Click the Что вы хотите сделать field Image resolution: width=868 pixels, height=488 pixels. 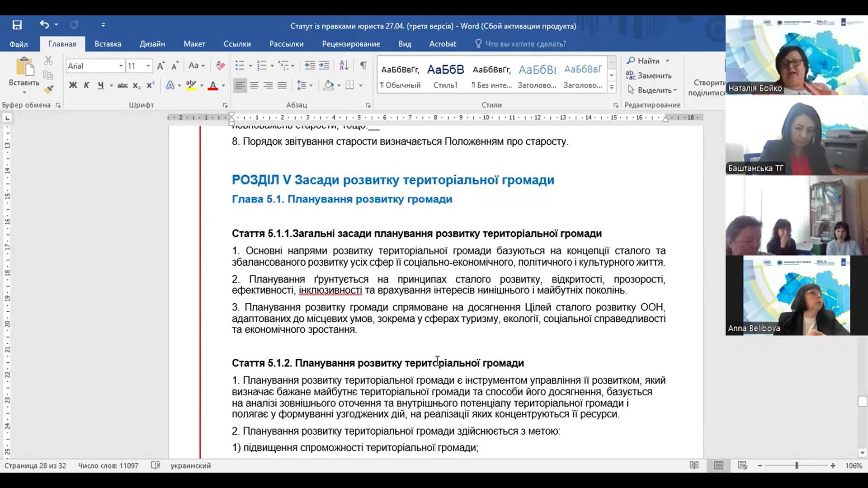point(525,44)
